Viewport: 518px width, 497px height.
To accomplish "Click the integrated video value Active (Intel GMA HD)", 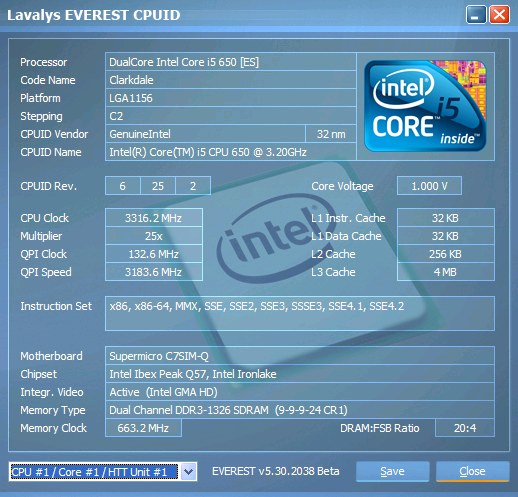I will coord(300,392).
